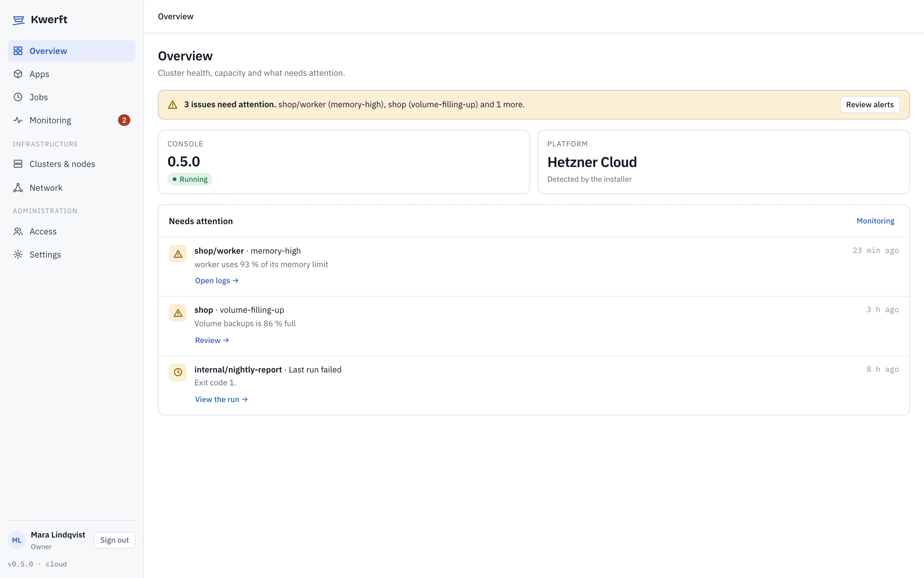Viewport: 924px width, 578px height.
Task: Click 'Detected by the installer' text
Action: click(x=589, y=179)
